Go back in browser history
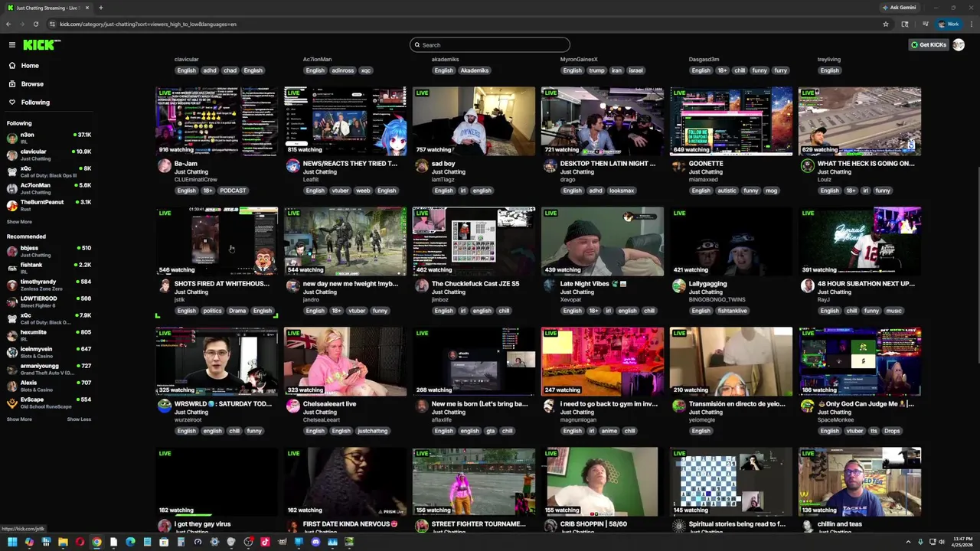The width and height of the screenshot is (980, 551). pyautogui.click(x=8, y=24)
